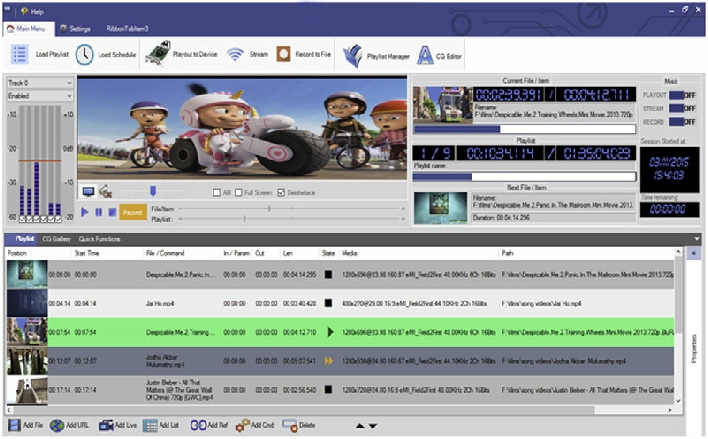Click the Next File thumbnail
The width and height of the screenshot is (708, 439).
coord(440,208)
